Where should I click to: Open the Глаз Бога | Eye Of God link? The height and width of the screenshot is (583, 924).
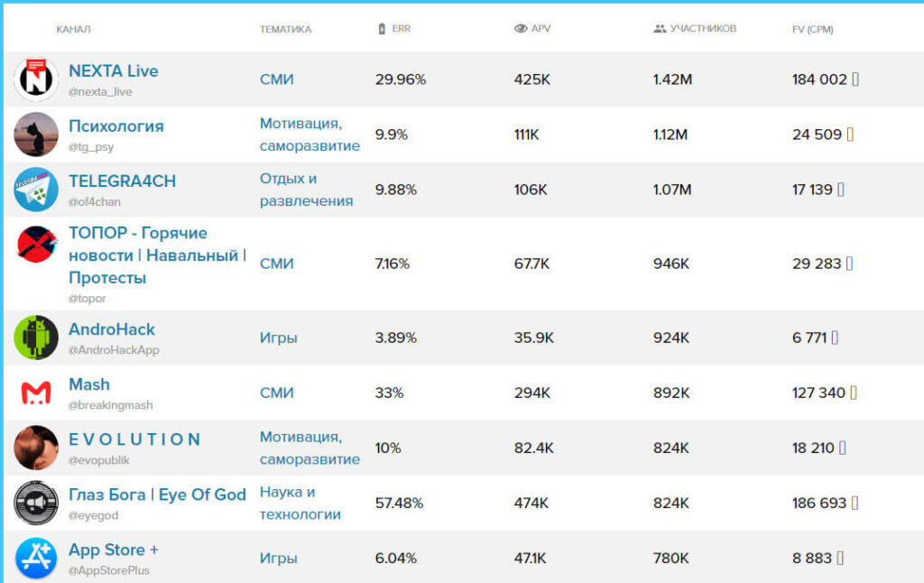157,495
